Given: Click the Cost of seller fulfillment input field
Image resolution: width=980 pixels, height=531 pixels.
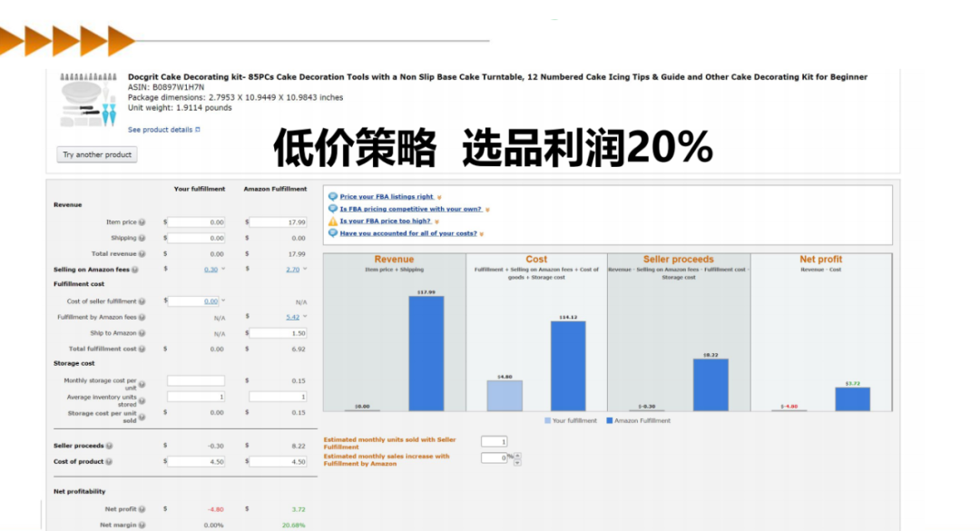Looking at the screenshot, I should (193, 301).
